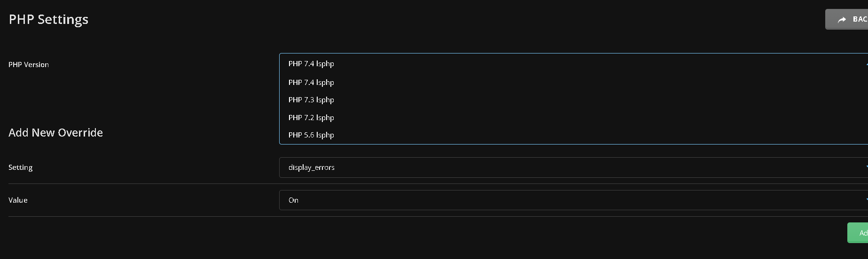Switch to PHP 5.6 lsphp
Viewport: 868px width, 259px height.
[x=312, y=135]
